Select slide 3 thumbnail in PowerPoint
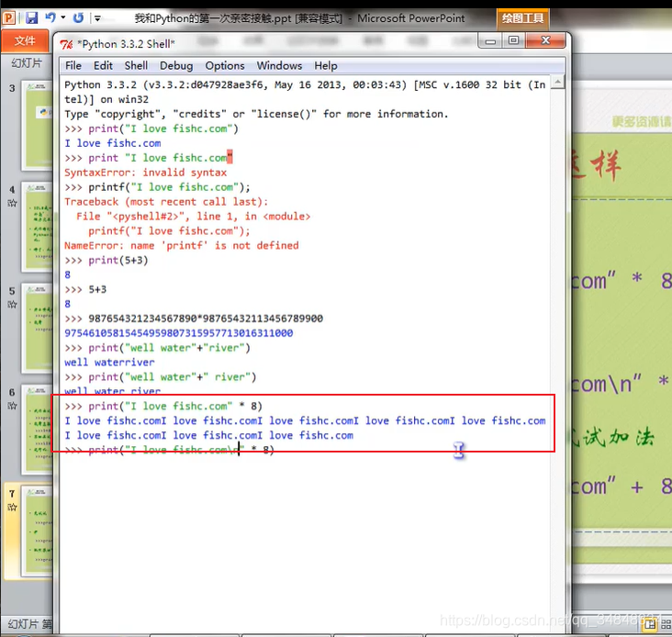Screen dimensions: 672x637 coord(39,126)
